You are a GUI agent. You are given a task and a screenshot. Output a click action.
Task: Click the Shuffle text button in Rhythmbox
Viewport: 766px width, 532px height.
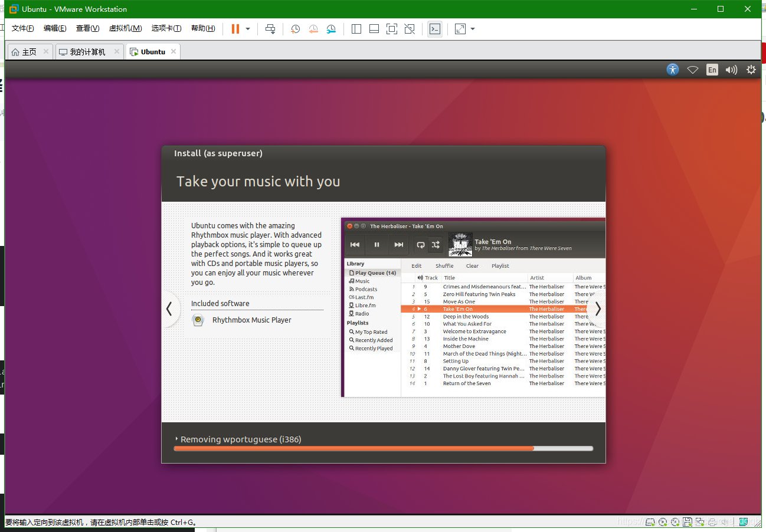444,266
